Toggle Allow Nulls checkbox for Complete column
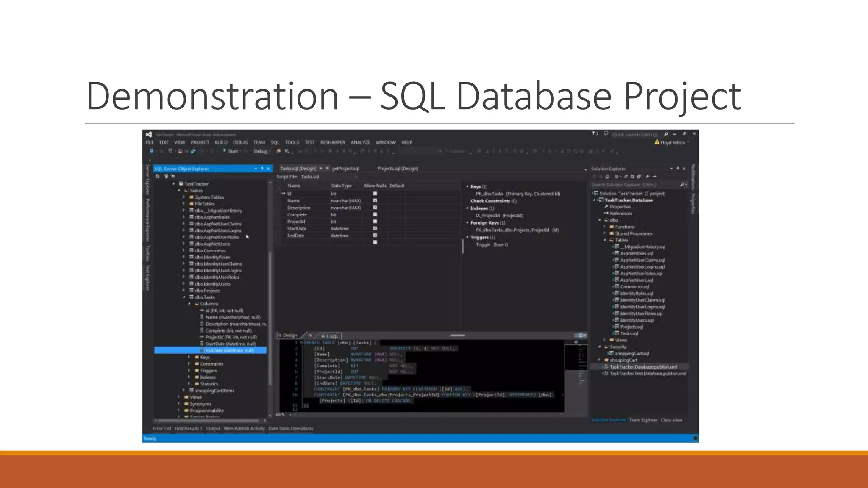 coord(375,214)
